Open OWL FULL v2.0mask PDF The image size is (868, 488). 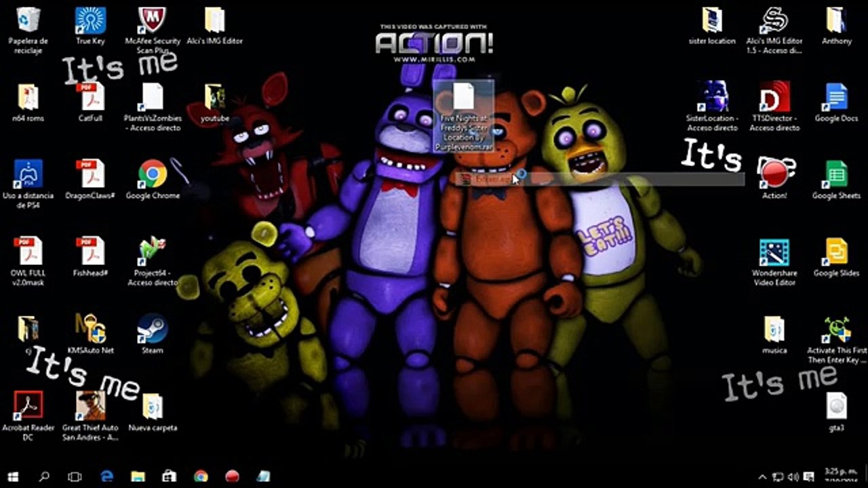28,262
